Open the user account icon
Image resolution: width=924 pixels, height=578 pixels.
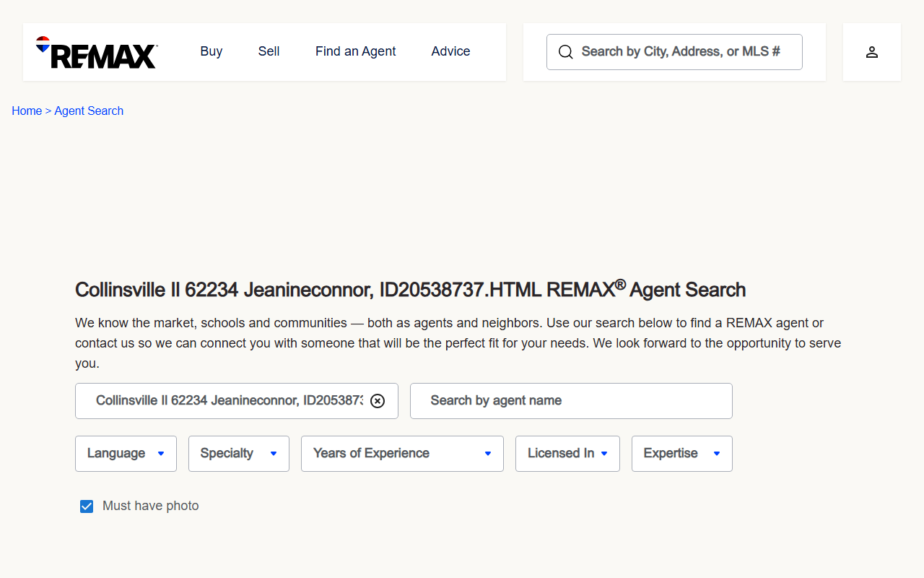[x=872, y=52]
